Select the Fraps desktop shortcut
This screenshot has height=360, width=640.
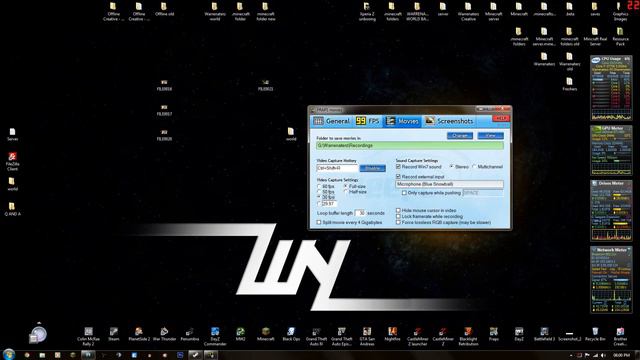pos(493,334)
